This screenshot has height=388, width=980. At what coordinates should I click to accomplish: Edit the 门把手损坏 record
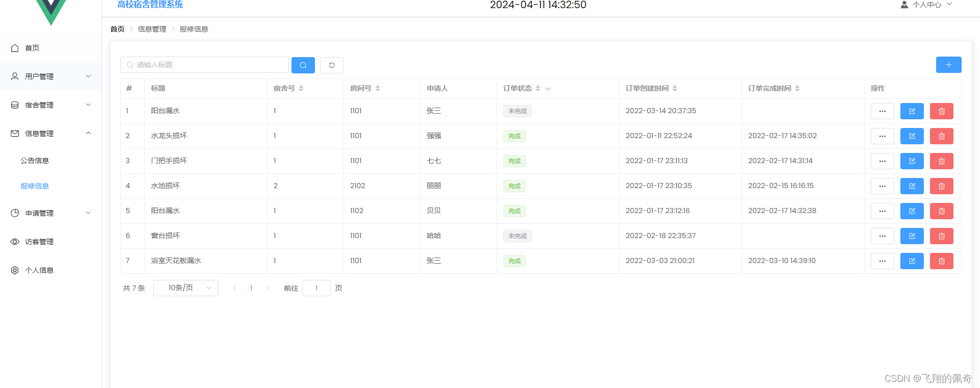(x=912, y=161)
